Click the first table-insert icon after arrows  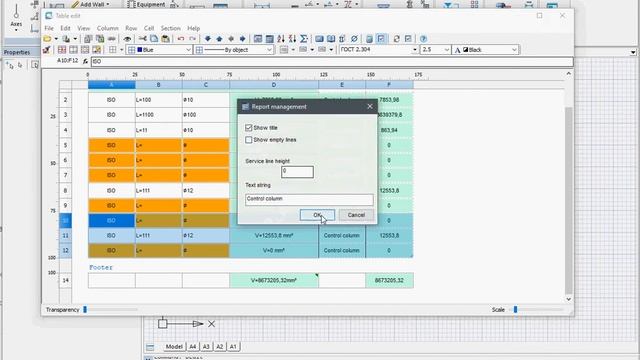click(x=258, y=39)
